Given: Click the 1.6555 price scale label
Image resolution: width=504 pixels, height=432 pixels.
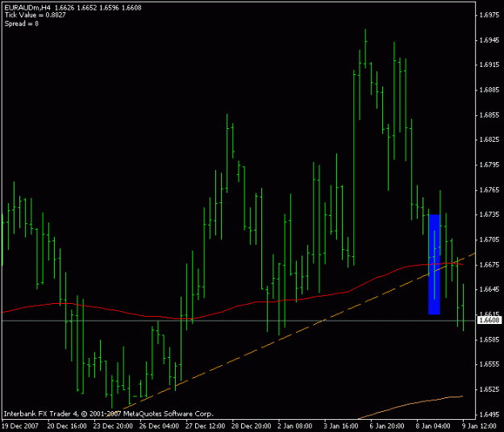Looking at the screenshot, I should tap(489, 364).
